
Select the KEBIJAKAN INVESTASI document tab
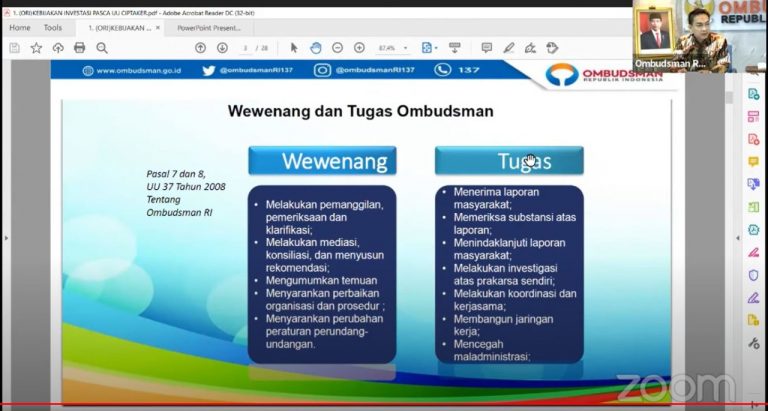point(120,28)
